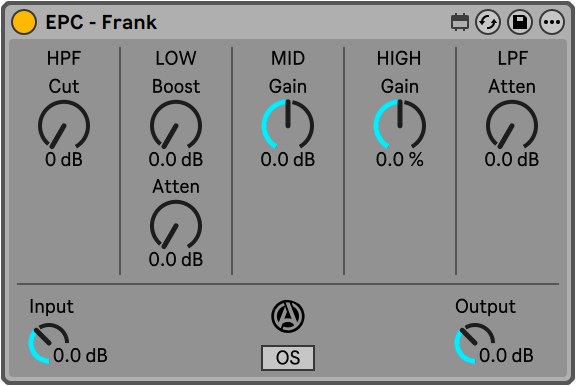Viewport: 576px width, 386px height.
Task: Click the LPF Atten knob
Action: coord(512,126)
